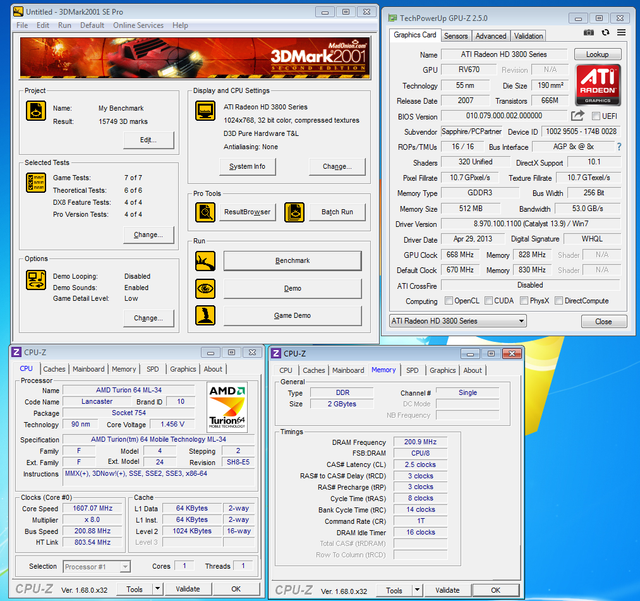Click the Bus Interface question mark
This screenshot has height=601, width=640.
click(619, 147)
